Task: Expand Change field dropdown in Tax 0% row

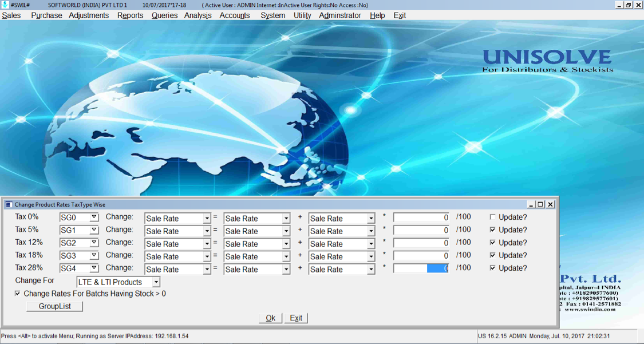Action: click(207, 219)
